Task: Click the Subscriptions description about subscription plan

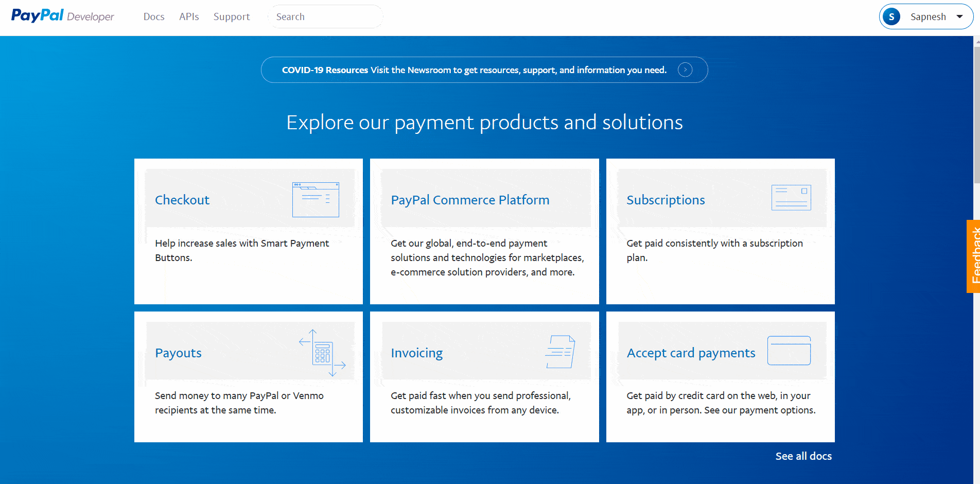Action: [x=714, y=250]
